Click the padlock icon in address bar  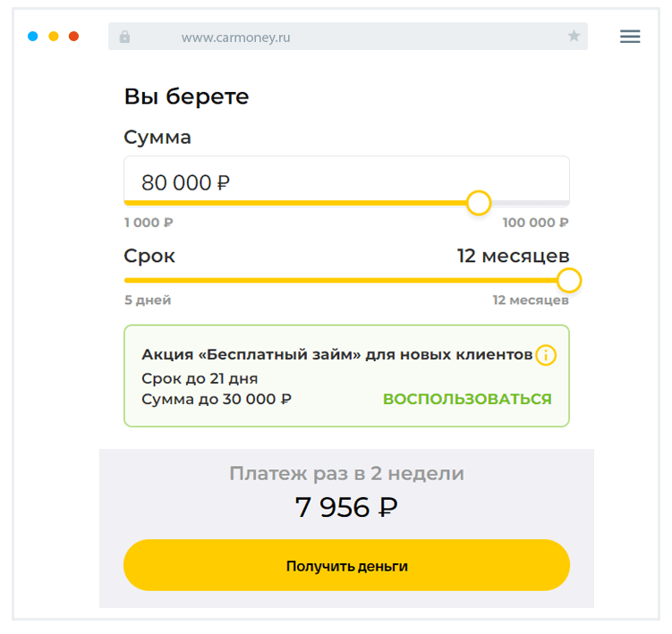tap(124, 37)
